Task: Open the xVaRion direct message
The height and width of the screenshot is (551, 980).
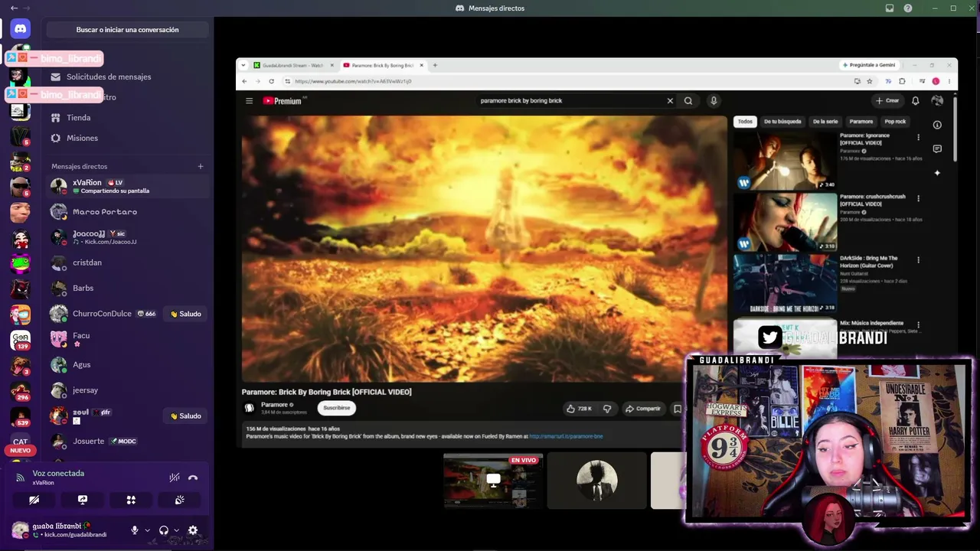Action: pyautogui.click(x=127, y=186)
